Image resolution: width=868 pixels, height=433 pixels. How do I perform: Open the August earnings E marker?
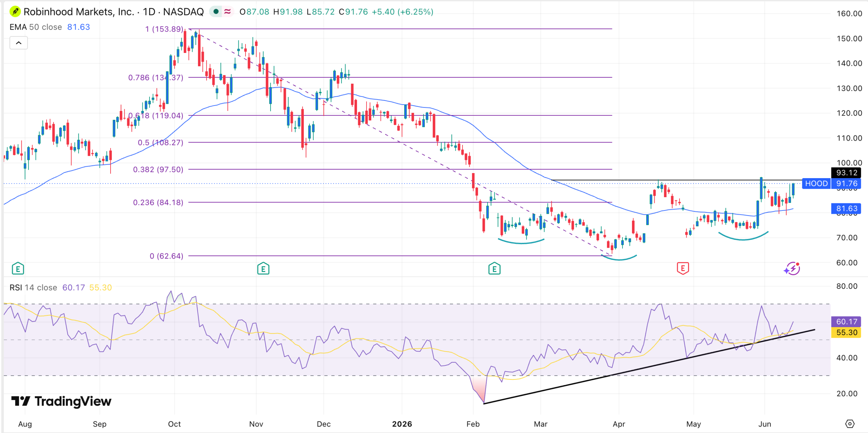[x=18, y=268]
